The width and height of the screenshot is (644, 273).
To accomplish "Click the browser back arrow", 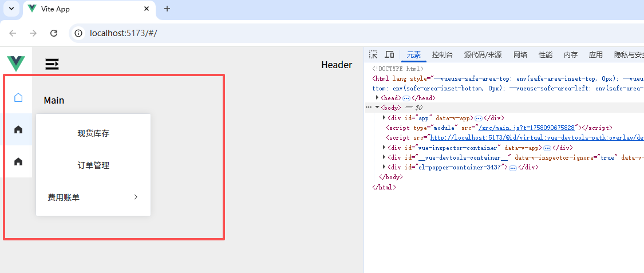I will 13,33.
